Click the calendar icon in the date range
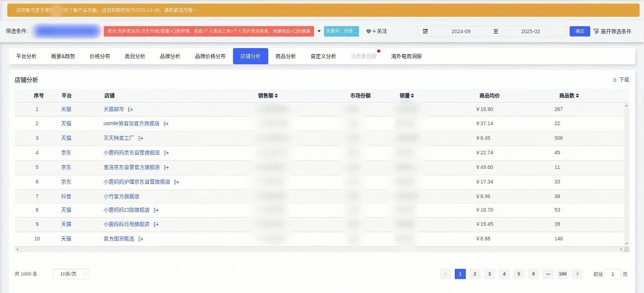The image size is (644, 293). 425,31
